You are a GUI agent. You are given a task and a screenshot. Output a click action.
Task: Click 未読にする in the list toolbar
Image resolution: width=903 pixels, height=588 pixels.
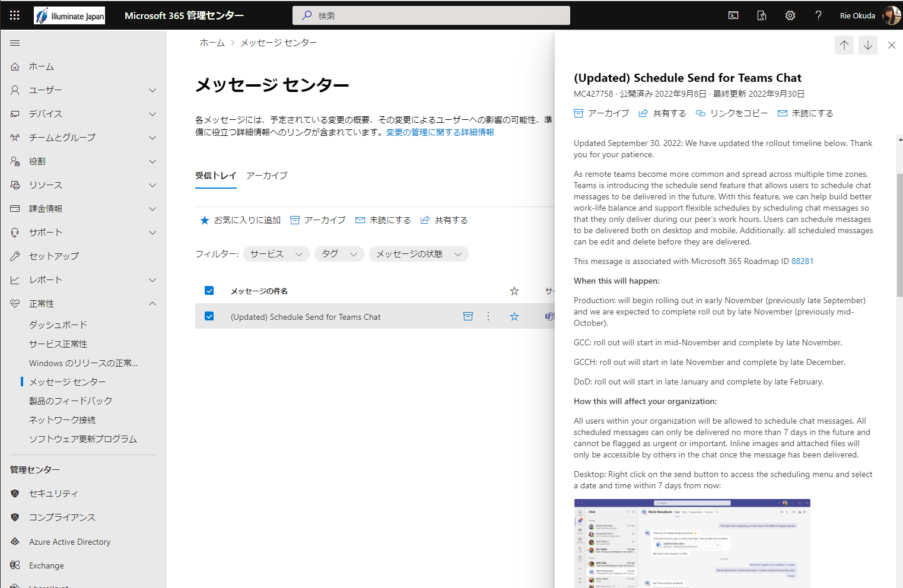383,220
